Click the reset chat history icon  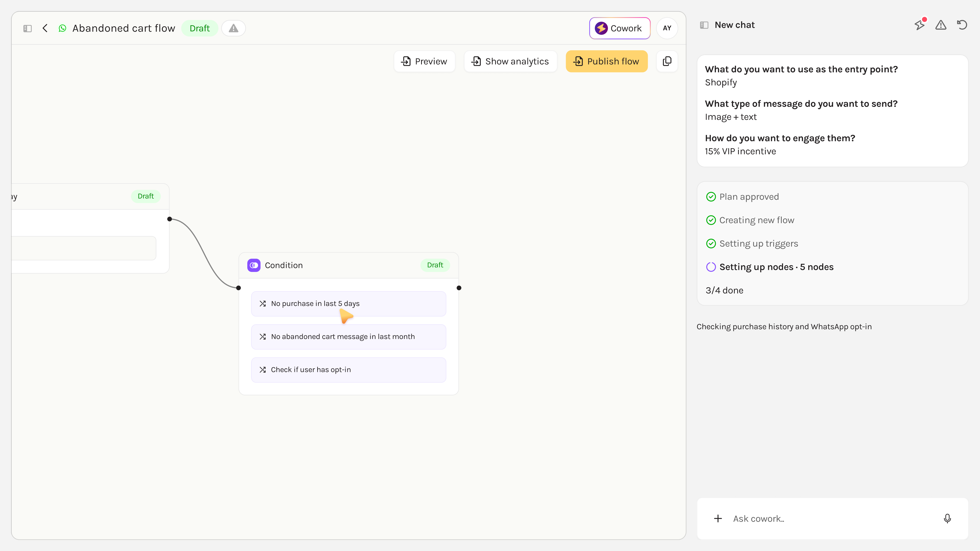pos(962,25)
